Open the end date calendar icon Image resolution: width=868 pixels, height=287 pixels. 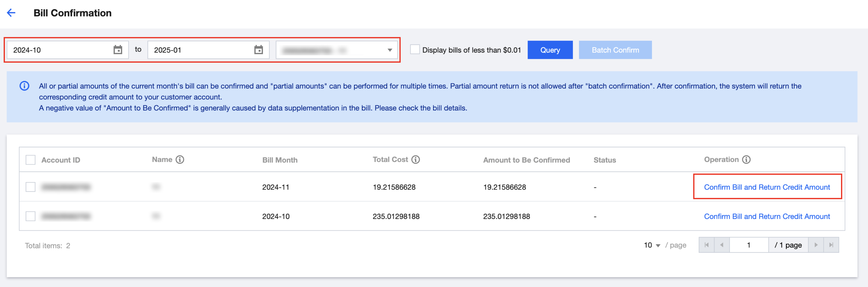(258, 50)
